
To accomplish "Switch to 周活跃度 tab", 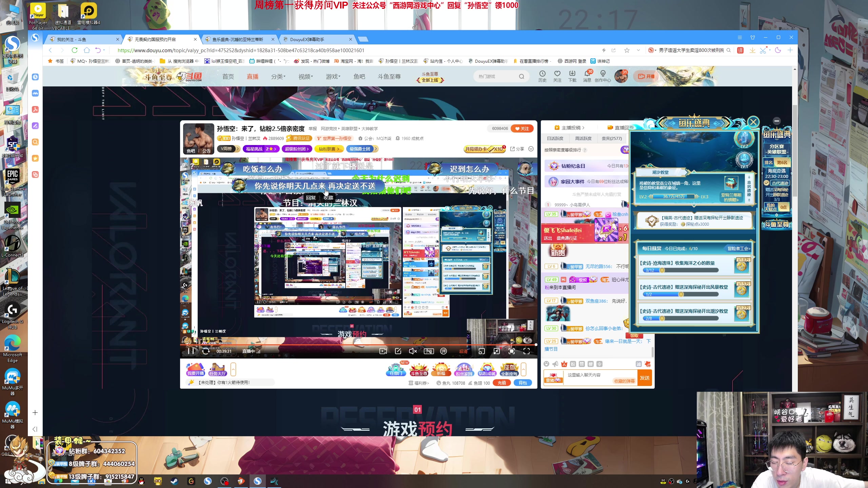I will [x=583, y=138].
